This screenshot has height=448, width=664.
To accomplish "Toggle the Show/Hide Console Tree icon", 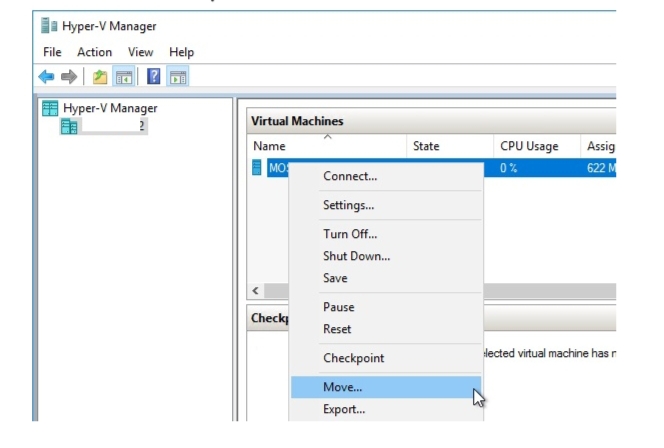I will tap(124, 77).
